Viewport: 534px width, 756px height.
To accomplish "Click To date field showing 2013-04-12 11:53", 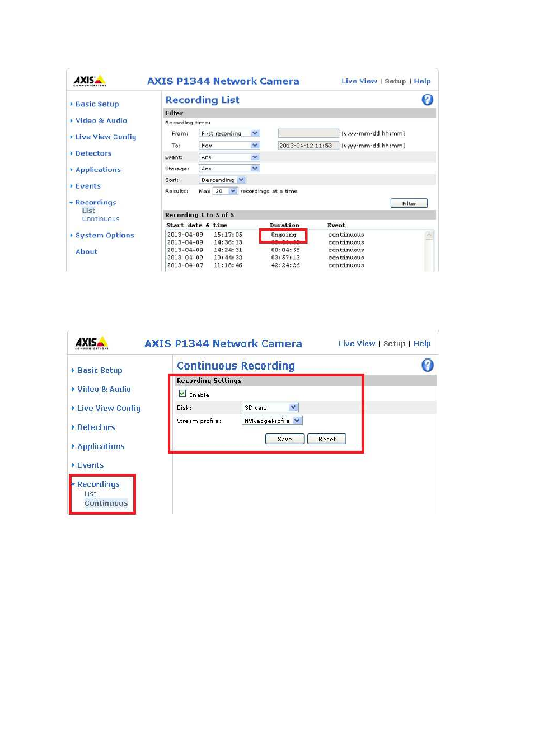I will [308, 146].
